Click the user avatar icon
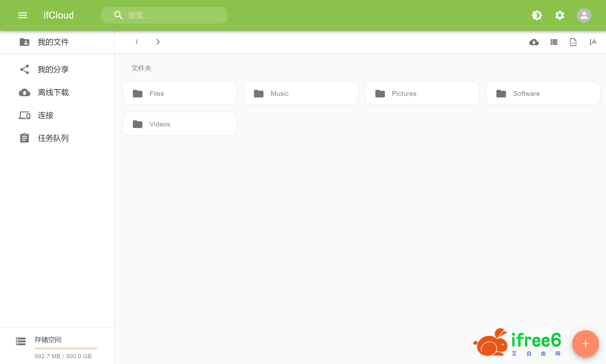The width and height of the screenshot is (606, 364). click(x=584, y=15)
